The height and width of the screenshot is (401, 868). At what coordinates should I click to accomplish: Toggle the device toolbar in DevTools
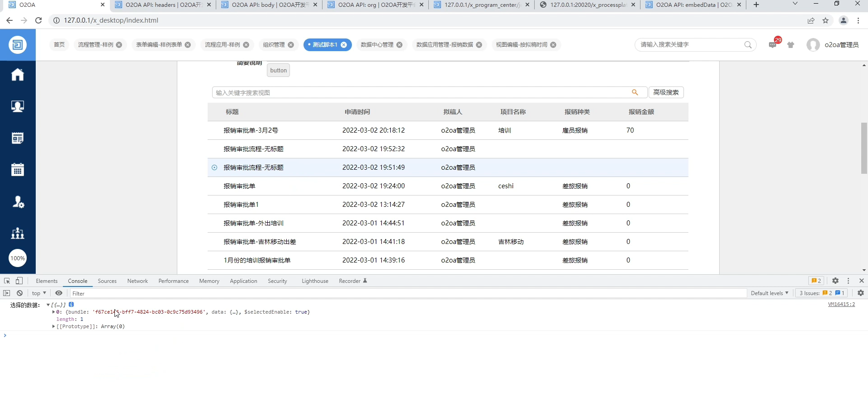coord(19,281)
